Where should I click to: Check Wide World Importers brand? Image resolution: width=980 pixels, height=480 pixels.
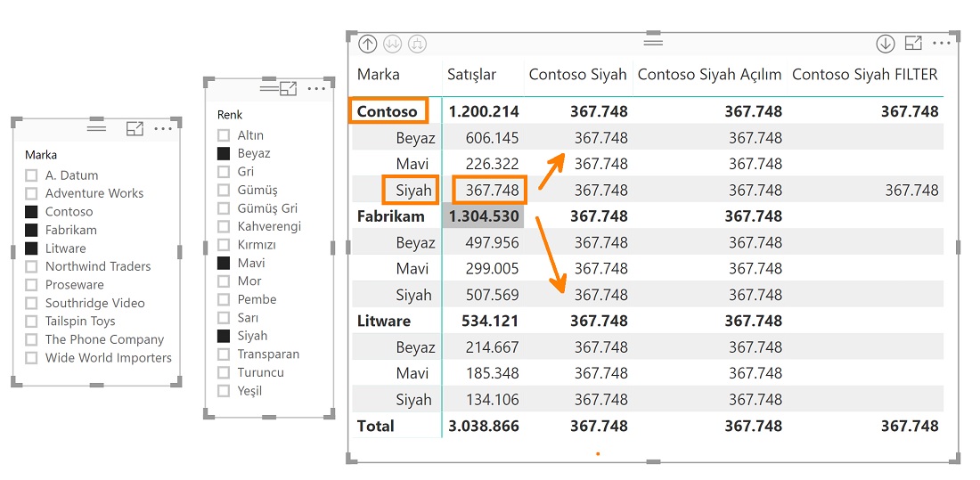pos(31,358)
